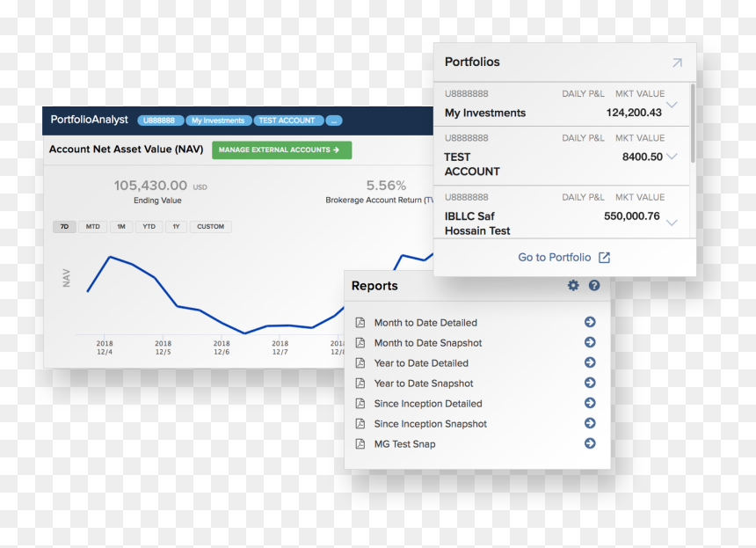Run Month to Date Detailed report arrow

tap(590, 322)
